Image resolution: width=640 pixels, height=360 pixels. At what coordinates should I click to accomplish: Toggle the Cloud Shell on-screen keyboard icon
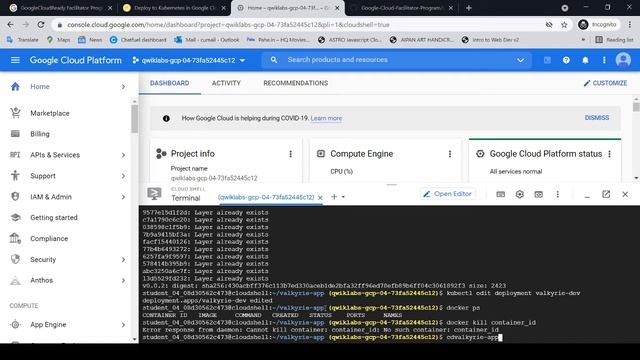click(500, 194)
